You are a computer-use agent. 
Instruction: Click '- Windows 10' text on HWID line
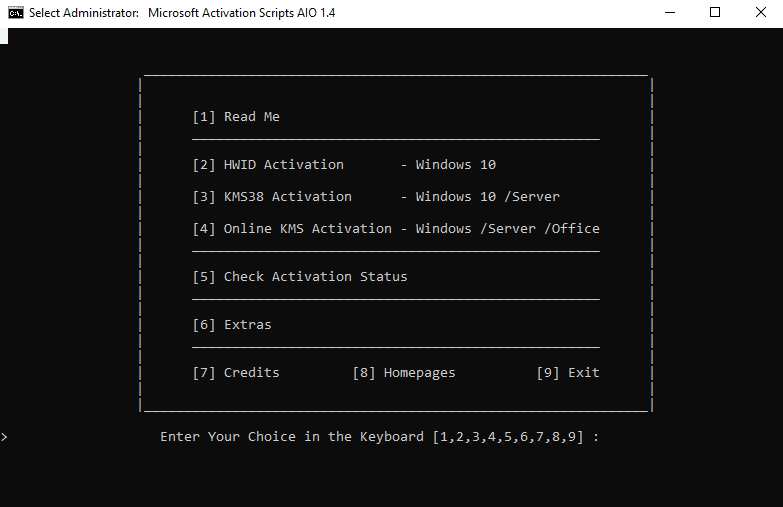pyautogui.click(x=448, y=165)
